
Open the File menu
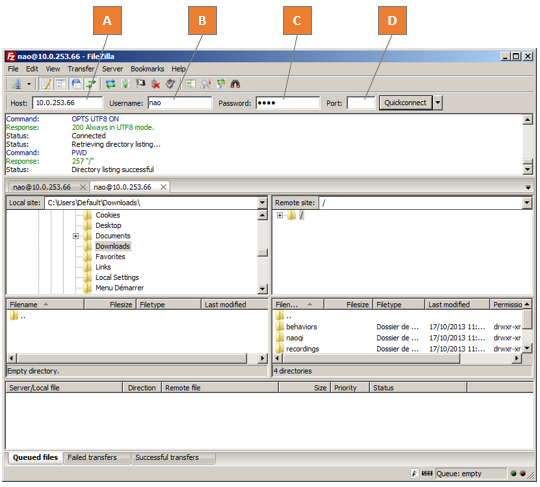13,69
